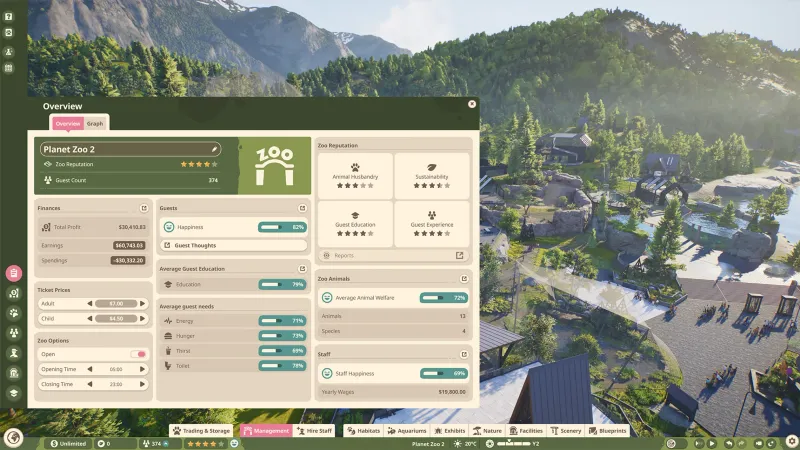Toggle the zoo Open switch

point(138,354)
